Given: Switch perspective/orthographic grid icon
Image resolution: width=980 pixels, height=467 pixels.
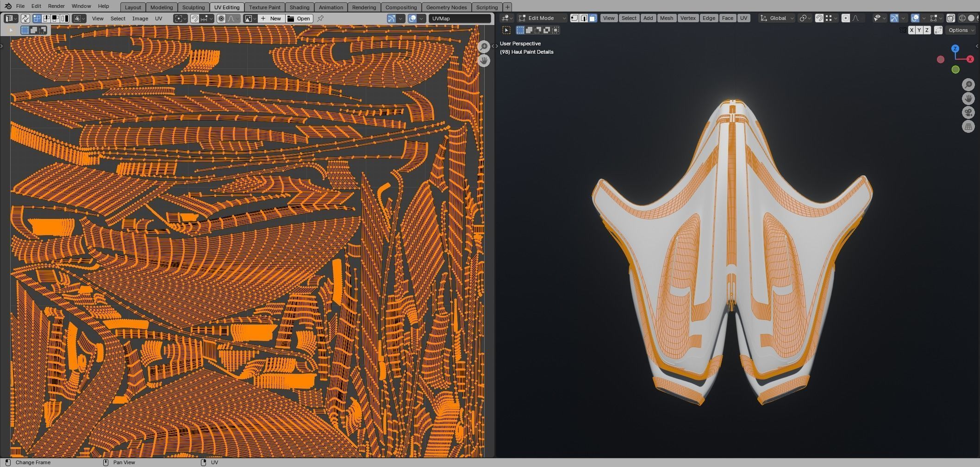Looking at the screenshot, I should tap(968, 126).
